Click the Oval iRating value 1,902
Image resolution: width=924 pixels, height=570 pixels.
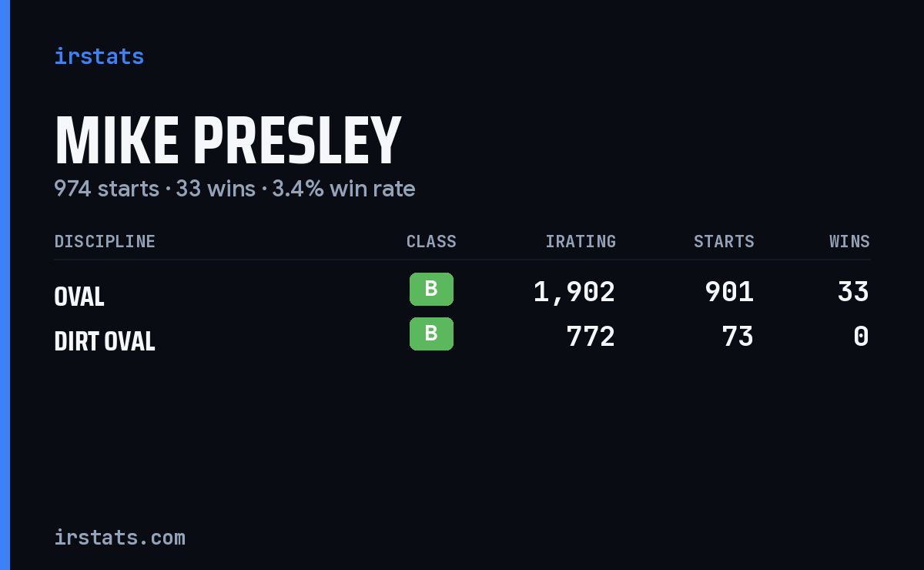574,292
